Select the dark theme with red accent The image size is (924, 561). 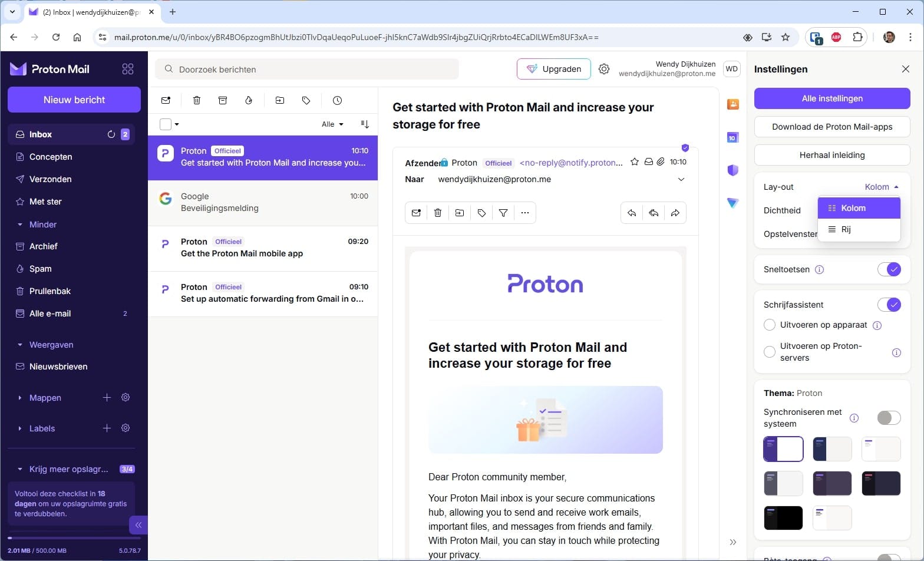[x=881, y=484]
